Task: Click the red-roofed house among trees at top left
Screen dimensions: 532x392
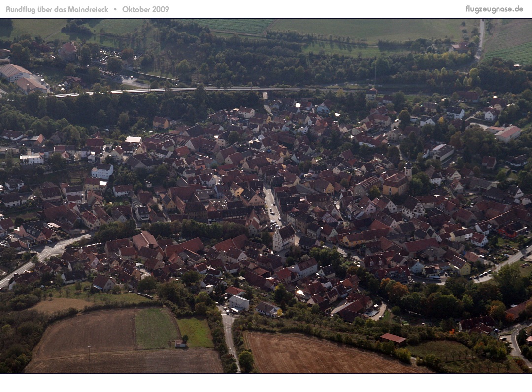Action: (x=68, y=50)
